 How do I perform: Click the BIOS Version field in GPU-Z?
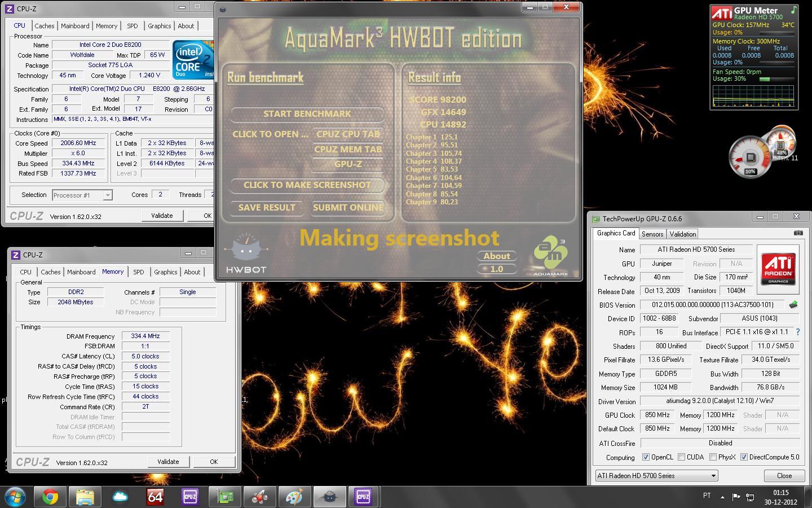pos(713,305)
